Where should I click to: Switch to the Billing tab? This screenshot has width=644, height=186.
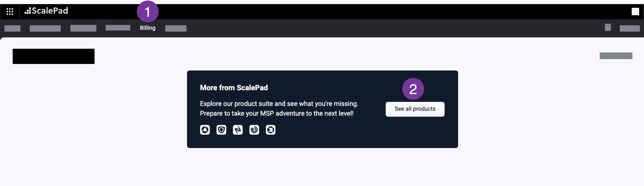pyautogui.click(x=148, y=28)
